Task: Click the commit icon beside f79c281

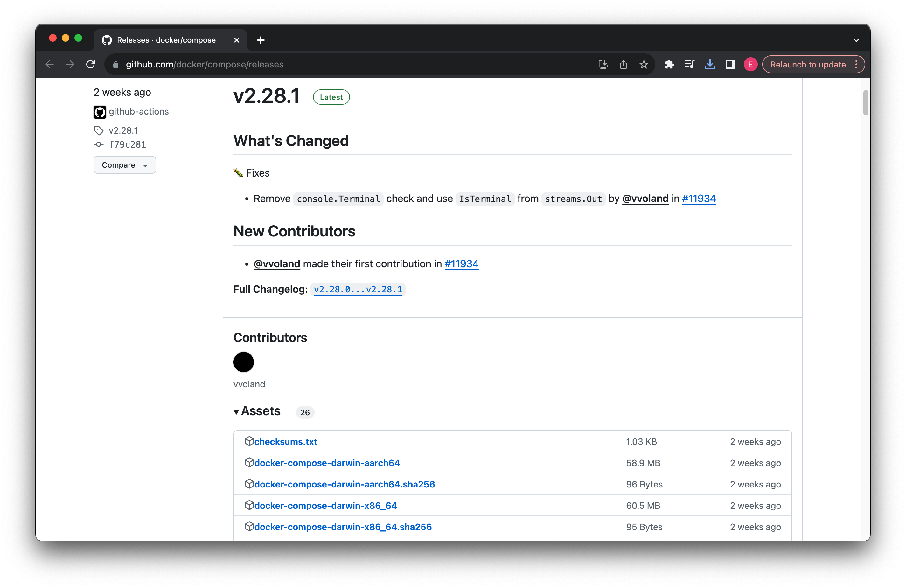Action: 99,144
